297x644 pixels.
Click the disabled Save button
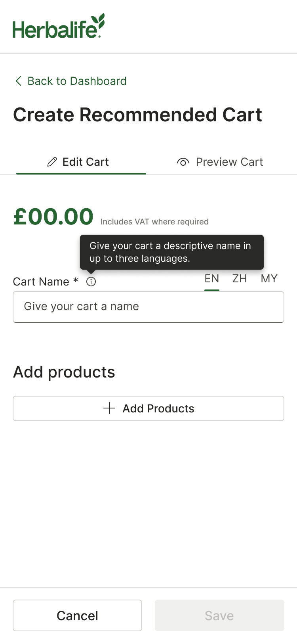pos(219,615)
